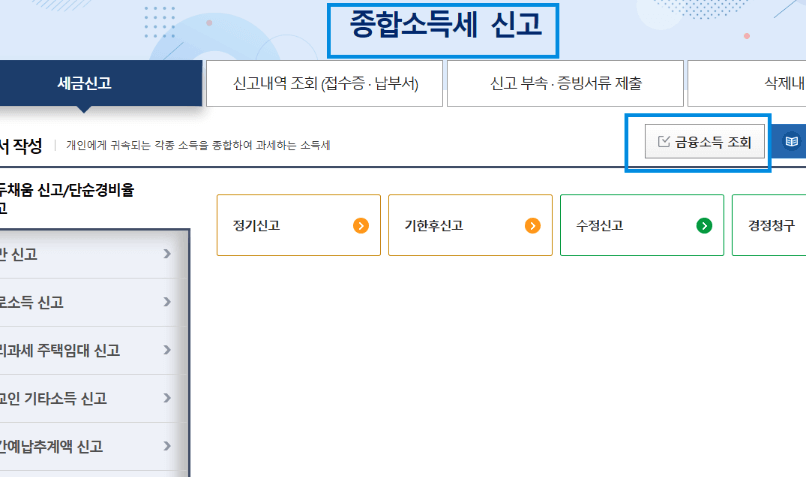Open the 로소득 신고 menu row
This screenshot has width=806, height=477.
click(x=93, y=302)
